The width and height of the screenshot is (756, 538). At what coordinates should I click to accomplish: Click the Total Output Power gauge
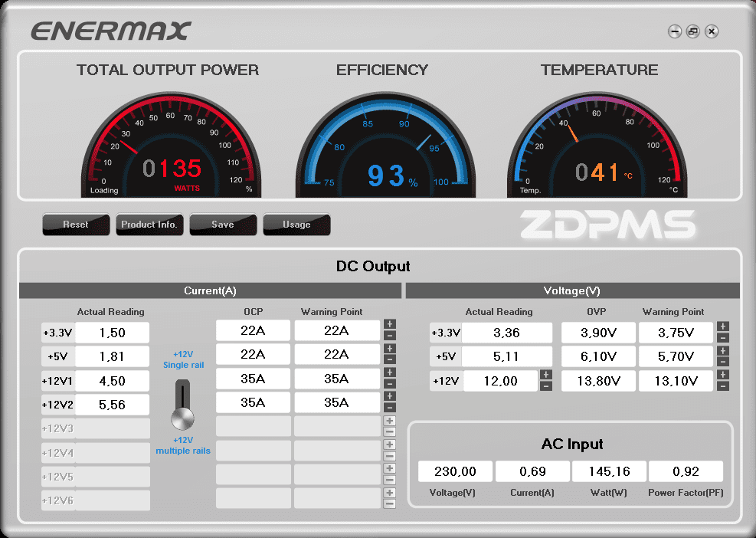(171, 145)
